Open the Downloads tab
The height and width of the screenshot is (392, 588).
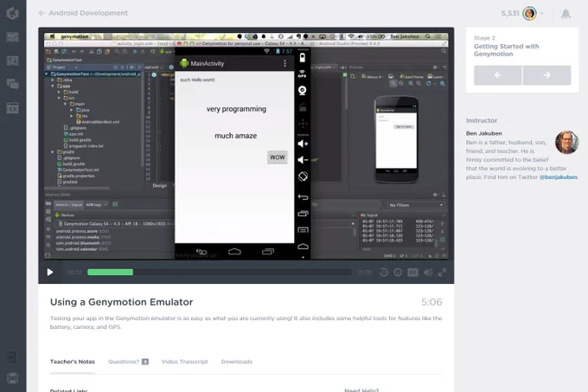[x=237, y=362]
